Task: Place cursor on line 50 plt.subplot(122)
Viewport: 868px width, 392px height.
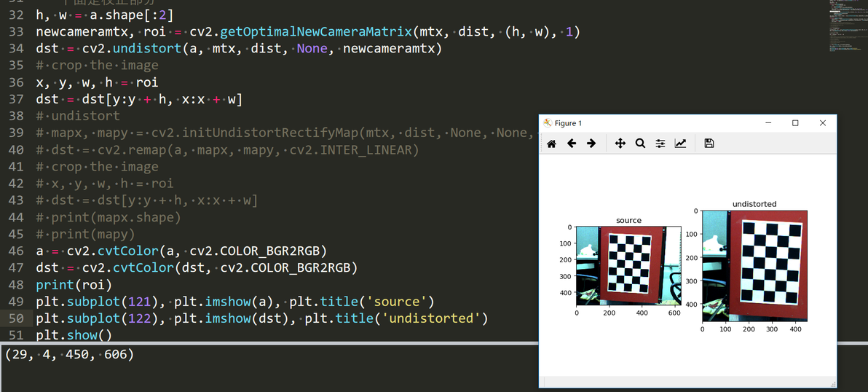Action: point(261,318)
